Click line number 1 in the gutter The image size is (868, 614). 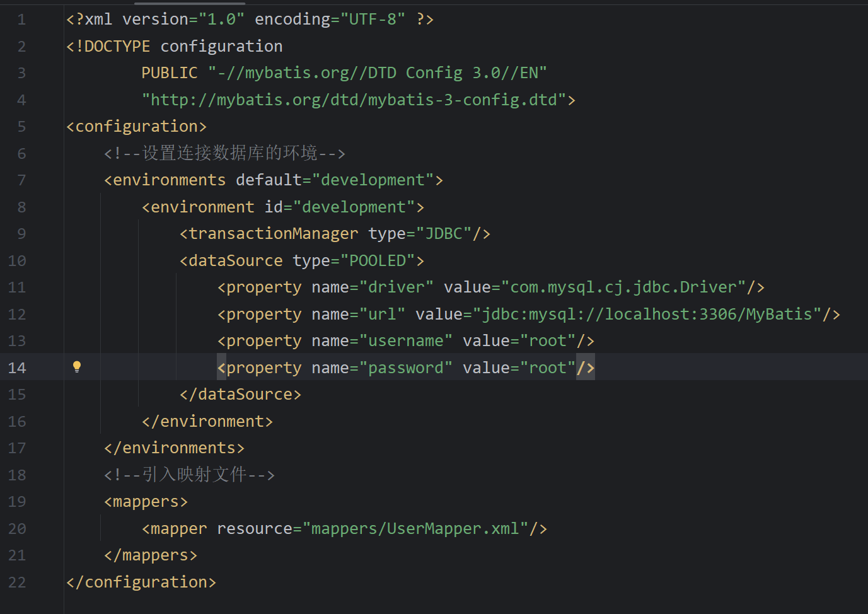[21, 20]
